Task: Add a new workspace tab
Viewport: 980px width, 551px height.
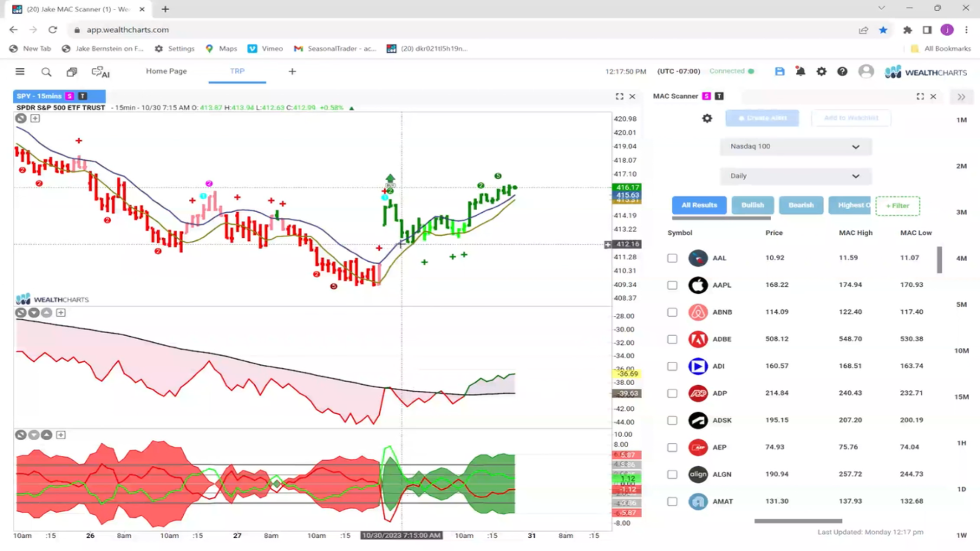Action: pos(292,71)
